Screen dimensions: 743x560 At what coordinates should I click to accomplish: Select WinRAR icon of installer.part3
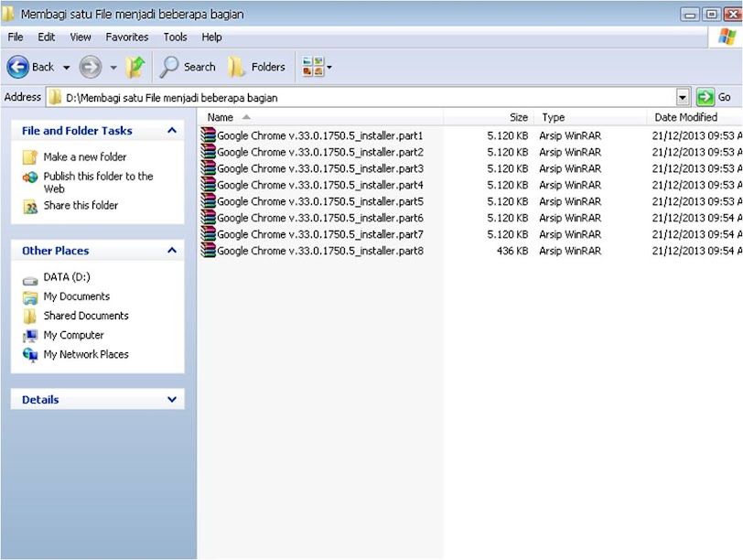pyautogui.click(x=208, y=168)
